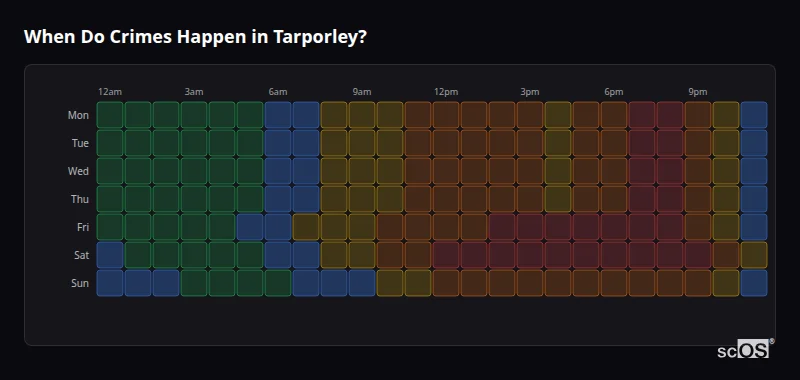Click the "12am" column label
The image size is (800, 380).
click(110, 92)
